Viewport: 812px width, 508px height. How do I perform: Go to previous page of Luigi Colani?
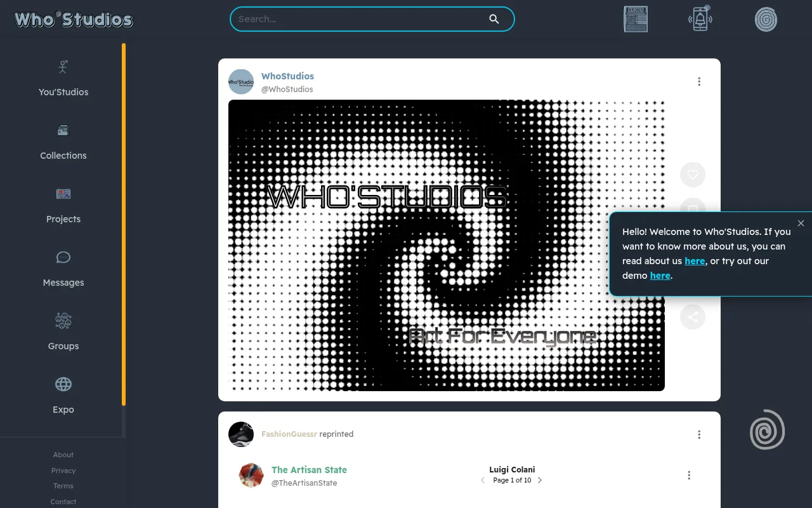(483, 480)
